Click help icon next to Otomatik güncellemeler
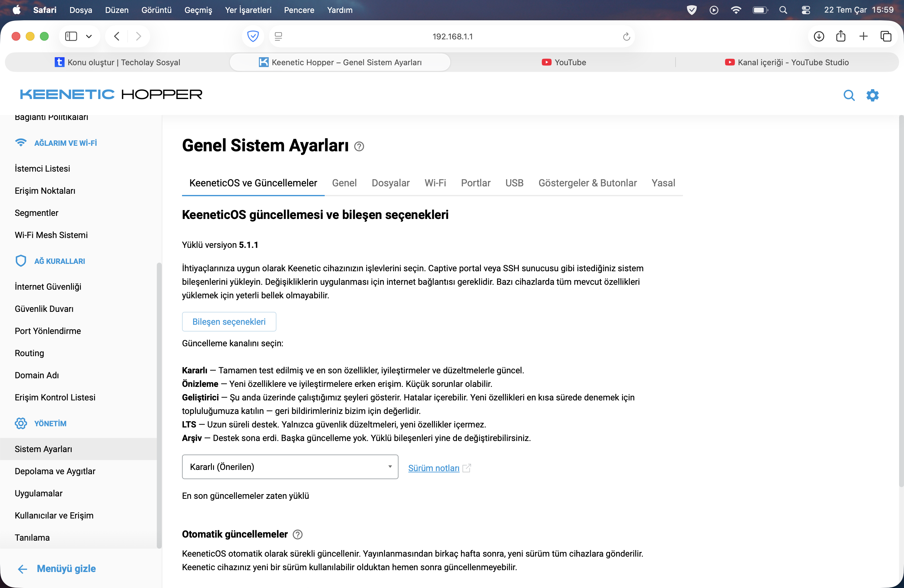Image resolution: width=904 pixels, height=588 pixels. (298, 534)
